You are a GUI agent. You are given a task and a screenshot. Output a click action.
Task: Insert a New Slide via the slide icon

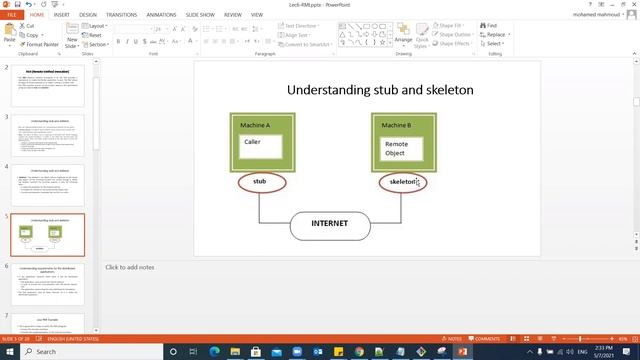coord(72,29)
